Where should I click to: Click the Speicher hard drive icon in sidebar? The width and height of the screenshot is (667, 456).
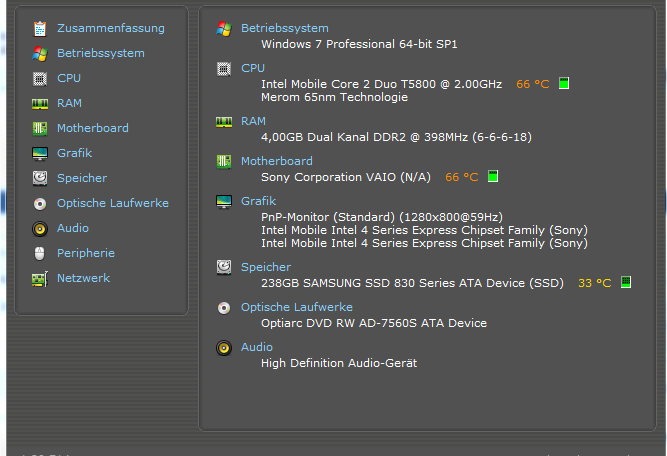40,178
